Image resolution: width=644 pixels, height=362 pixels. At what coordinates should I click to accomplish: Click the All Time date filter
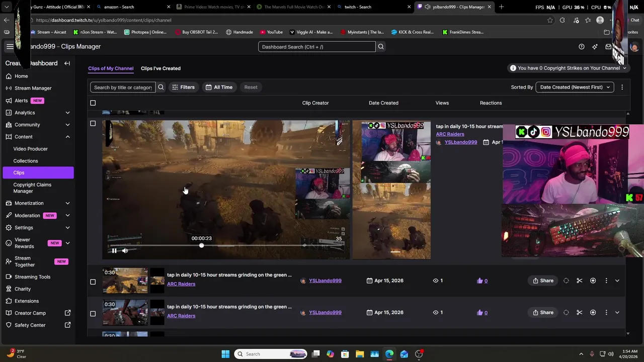219,87
